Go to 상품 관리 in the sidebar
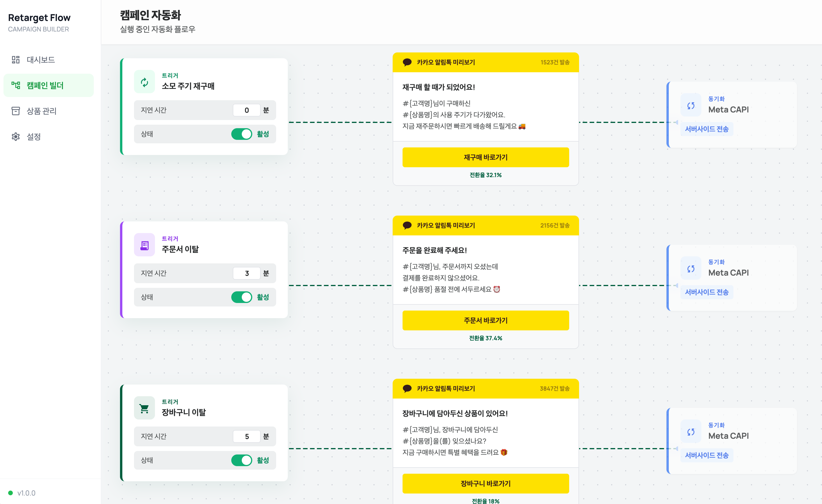 (41, 111)
